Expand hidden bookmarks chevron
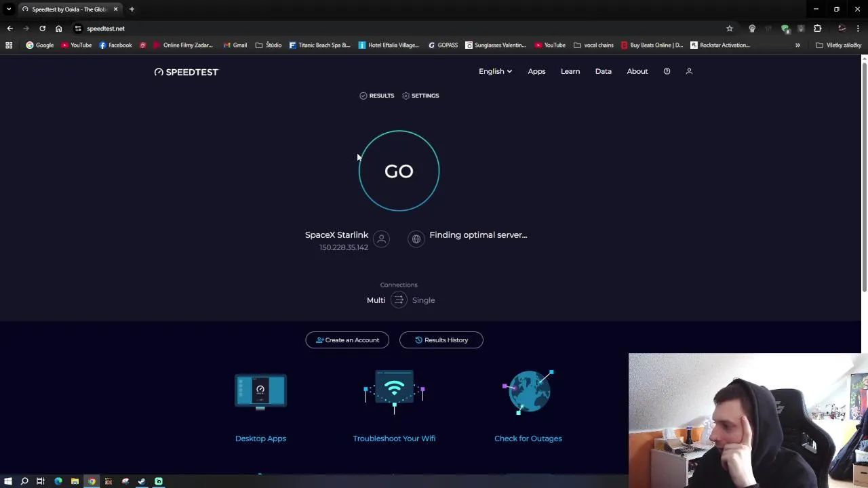 click(797, 45)
